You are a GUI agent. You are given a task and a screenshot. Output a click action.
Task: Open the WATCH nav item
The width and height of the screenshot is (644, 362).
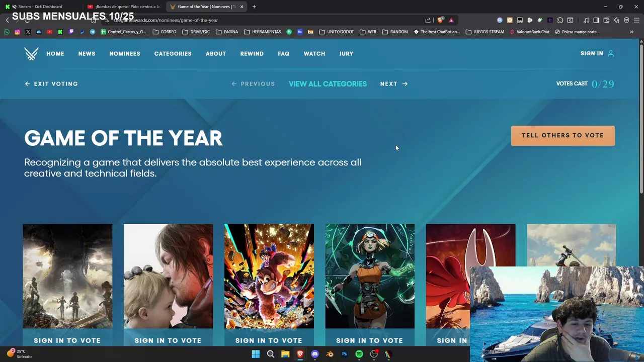tap(314, 54)
